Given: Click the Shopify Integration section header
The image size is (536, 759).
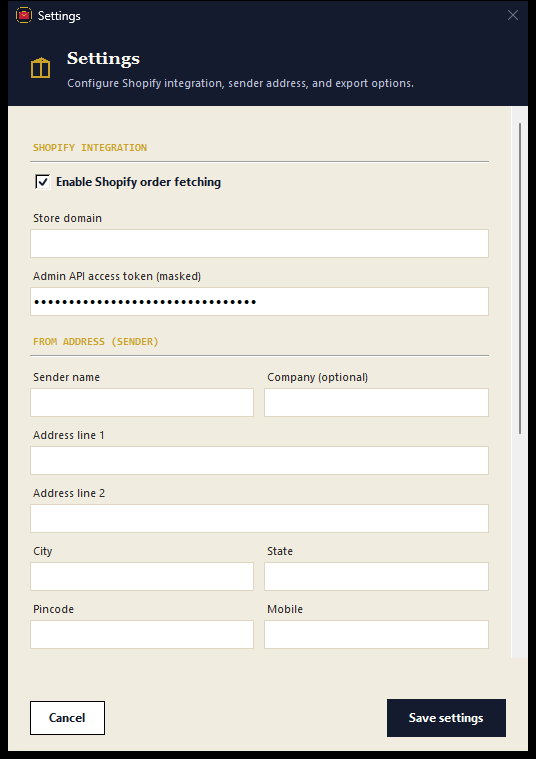Looking at the screenshot, I should [90, 148].
